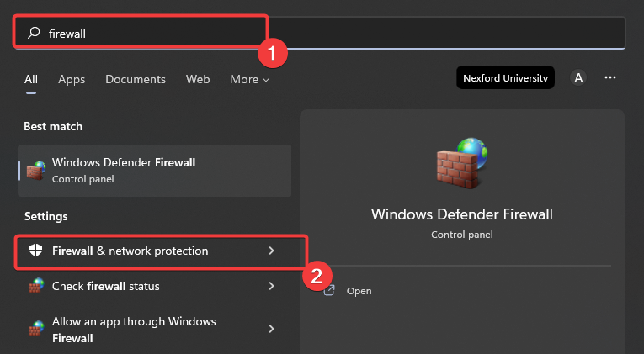Click Control panel text under preview title
This screenshot has height=354, width=644.
[462, 235]
